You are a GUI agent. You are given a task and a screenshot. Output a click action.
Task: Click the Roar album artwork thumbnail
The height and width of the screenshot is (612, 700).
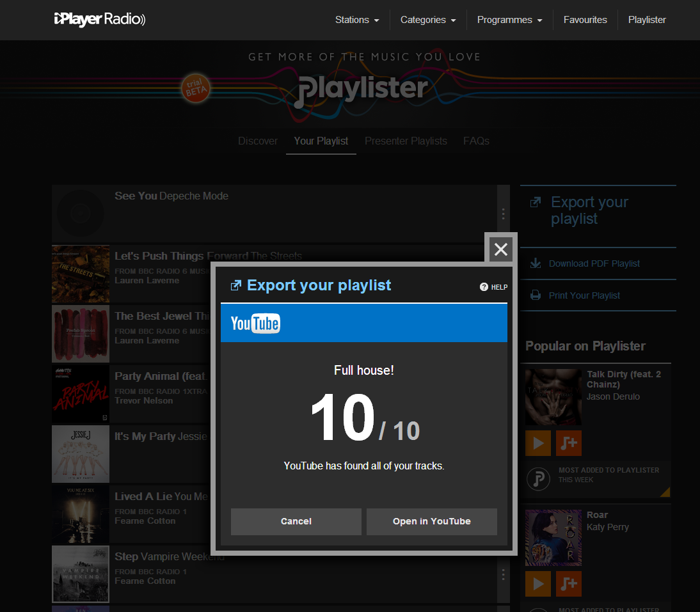[553, 538]
